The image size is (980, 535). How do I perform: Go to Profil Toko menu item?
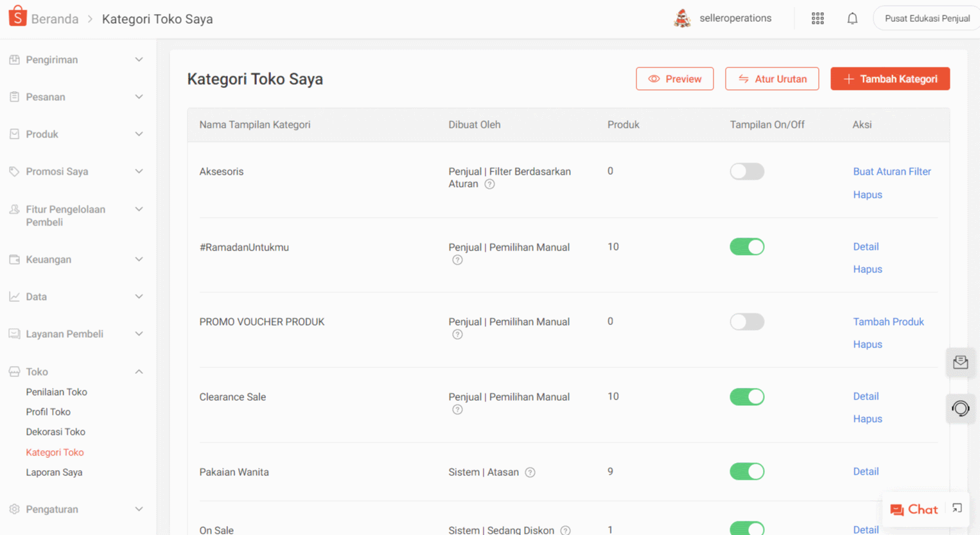point(48,412)
